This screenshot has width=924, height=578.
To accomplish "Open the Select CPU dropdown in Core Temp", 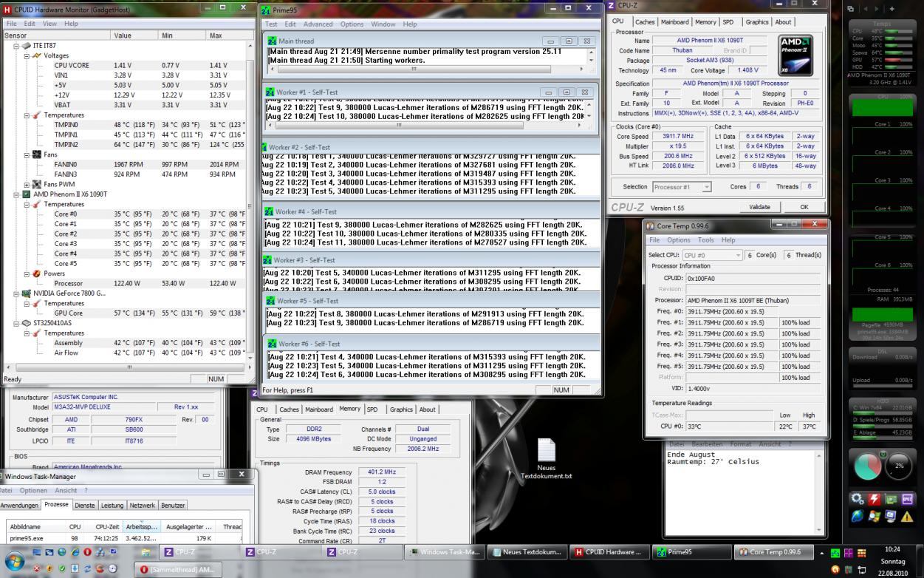I will 712,255.
